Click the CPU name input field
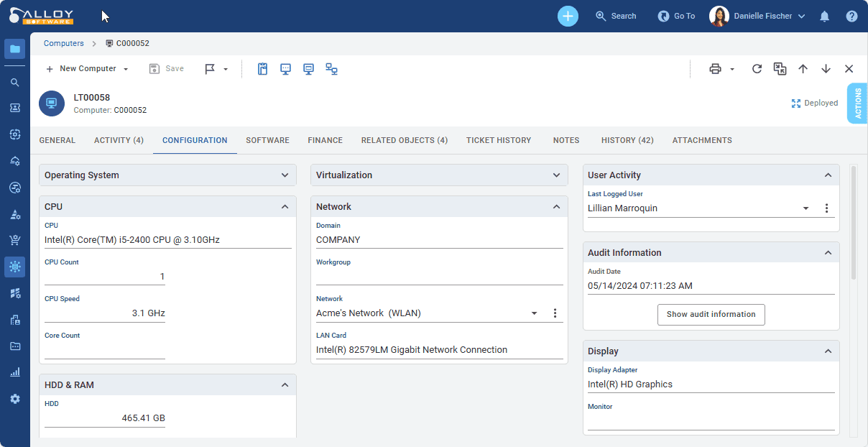 point(167,240)
